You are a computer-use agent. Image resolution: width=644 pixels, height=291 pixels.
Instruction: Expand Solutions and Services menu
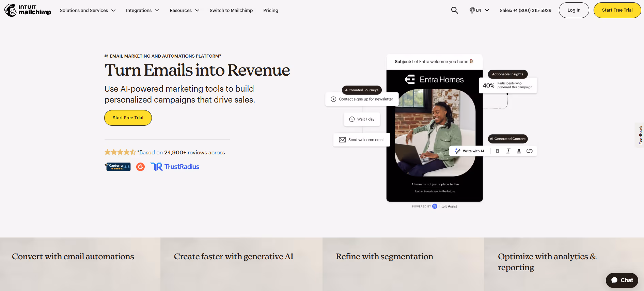click(x=88, y=10)
